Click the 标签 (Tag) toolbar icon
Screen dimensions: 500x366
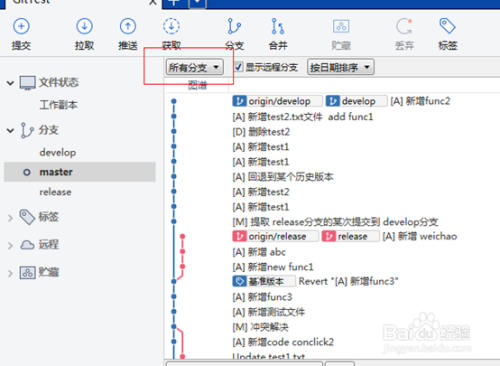[447, 26]
